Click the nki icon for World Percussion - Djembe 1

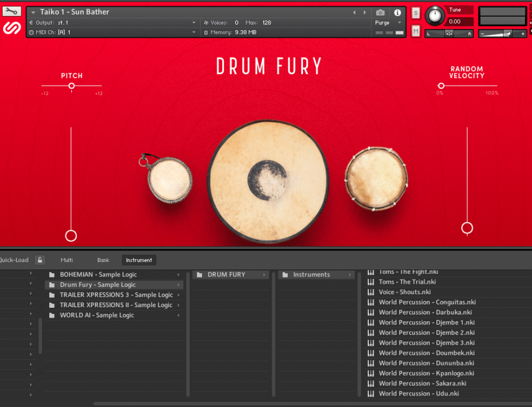pos(371,322)
